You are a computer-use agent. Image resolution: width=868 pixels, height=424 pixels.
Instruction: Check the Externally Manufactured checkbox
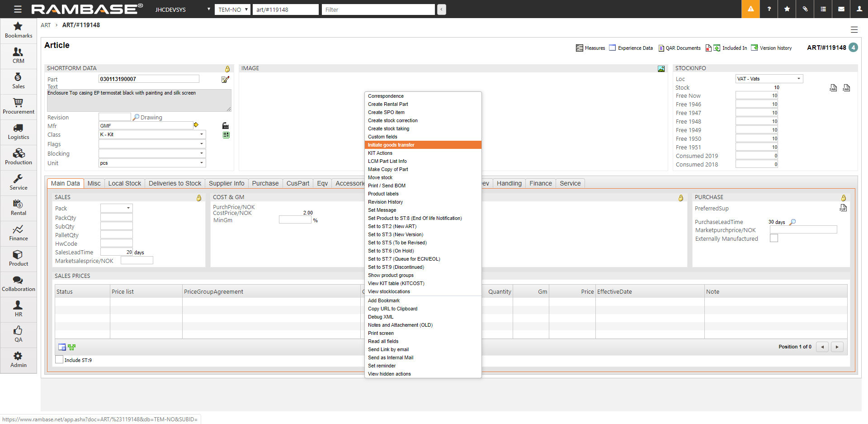774,238
